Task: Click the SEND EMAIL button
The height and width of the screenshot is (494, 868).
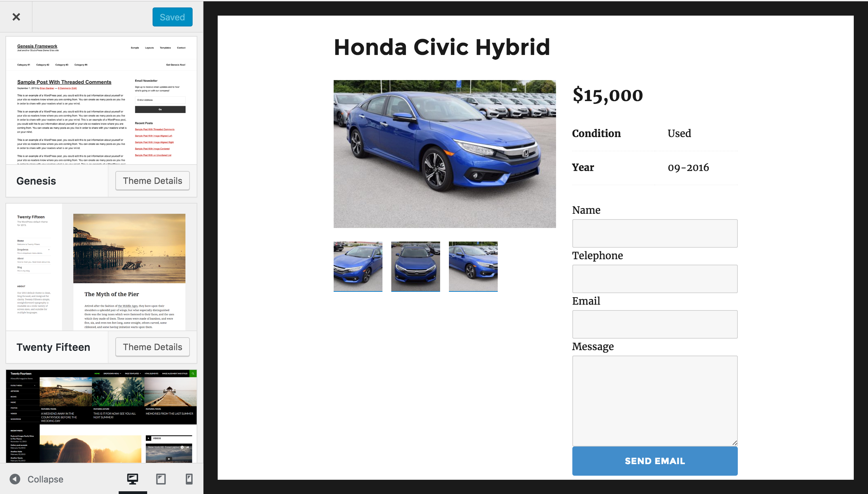Action: (655, 460)
